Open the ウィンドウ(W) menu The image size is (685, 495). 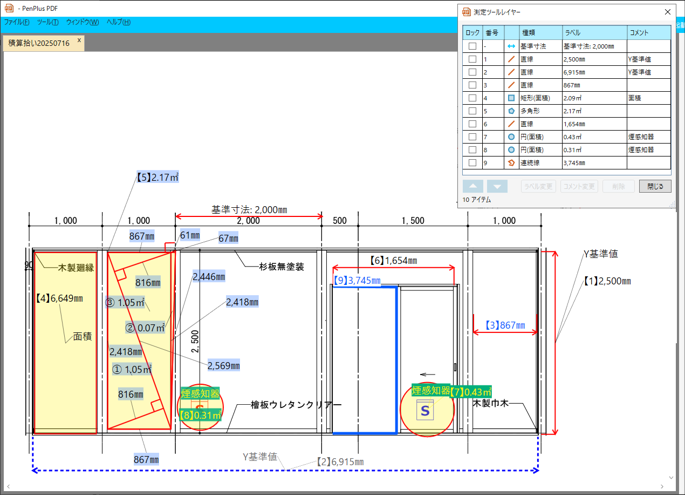pos(83,22)
